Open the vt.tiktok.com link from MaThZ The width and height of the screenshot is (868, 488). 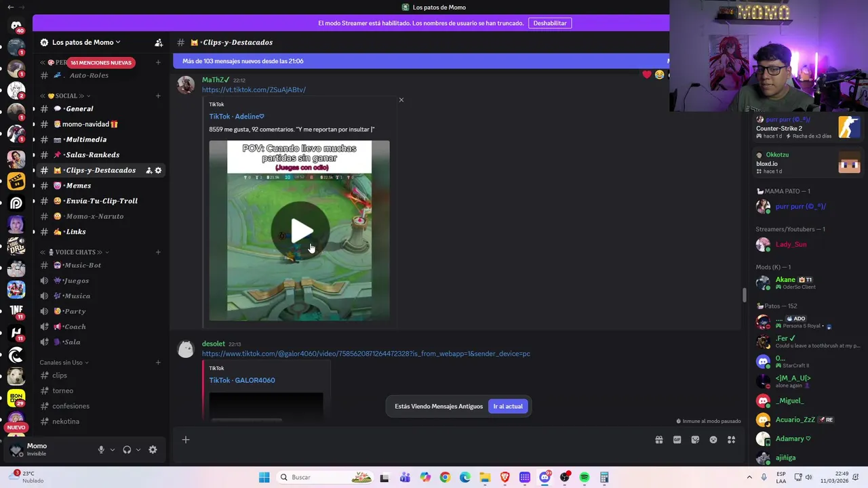[254, 89]
